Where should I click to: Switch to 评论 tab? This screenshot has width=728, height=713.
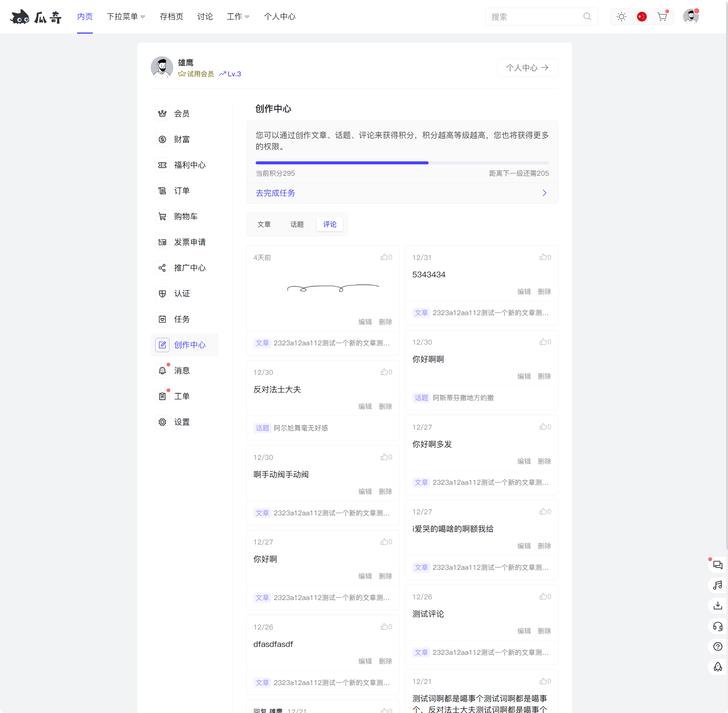pos(330,224)
